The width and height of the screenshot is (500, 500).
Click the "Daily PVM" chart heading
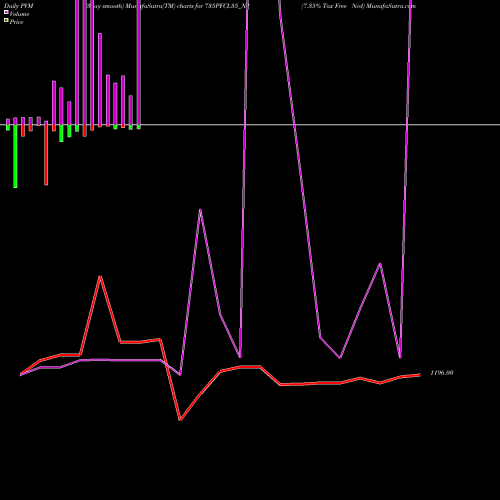(x=19, y=6)
